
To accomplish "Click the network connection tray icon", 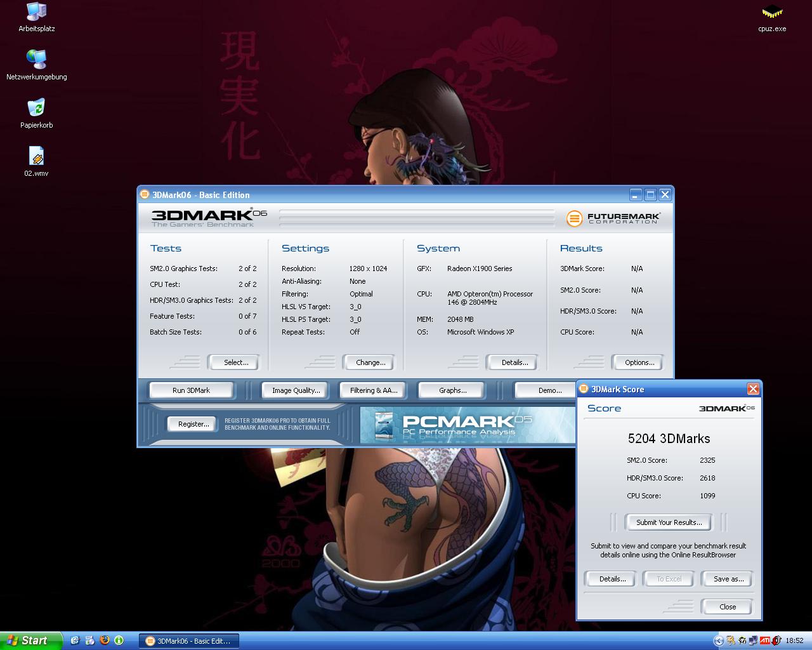I will point(753,640).
